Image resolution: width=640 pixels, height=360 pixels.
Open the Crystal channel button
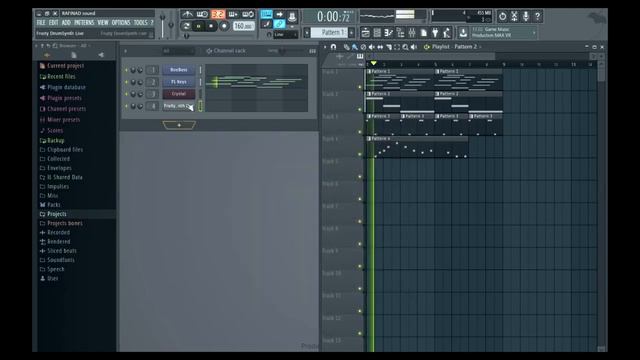tap(179, 94)
